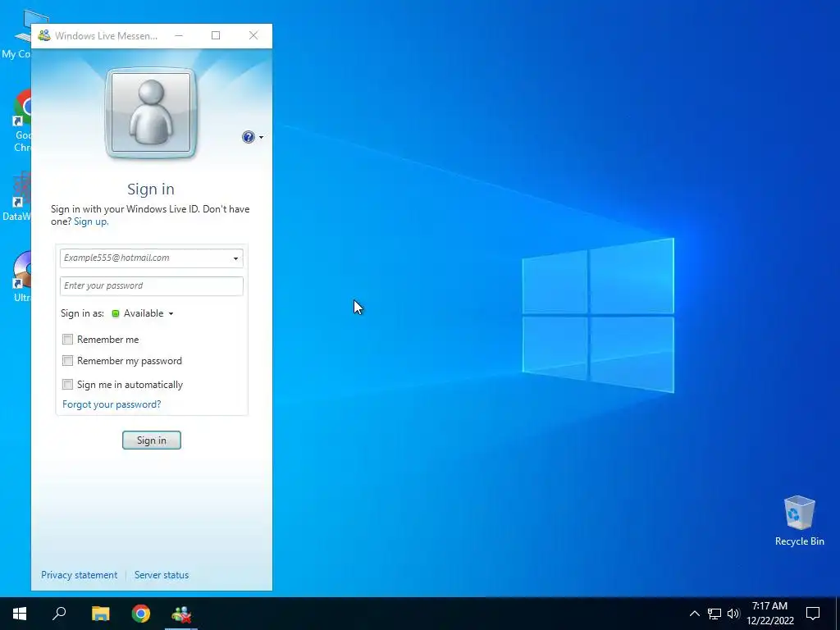Click the taskbar Search magnifier icon
The height and width of the screenshot is (630, 840).
[59, 614]
